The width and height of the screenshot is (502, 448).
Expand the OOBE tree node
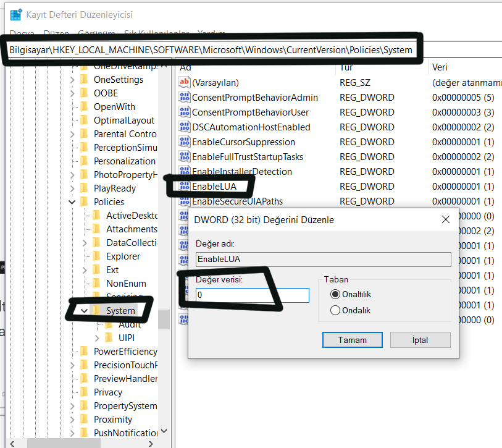pyautogui.click(x=72, y=93)
